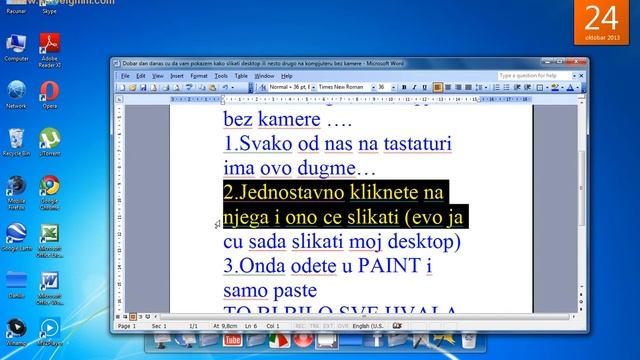Open the Edit menu
This screenshot has width=640, height=360.
[140, 76]
